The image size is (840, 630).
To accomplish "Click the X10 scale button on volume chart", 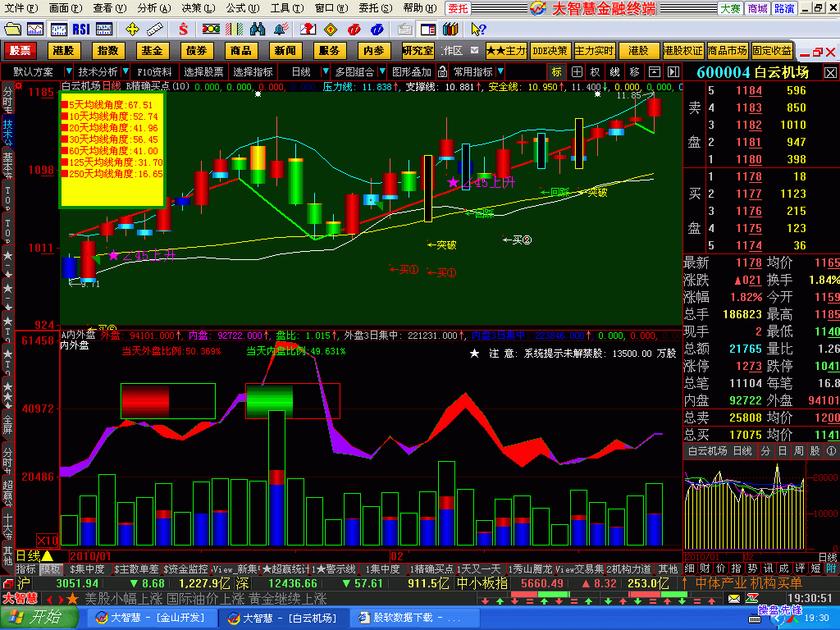I will point(47,540).
